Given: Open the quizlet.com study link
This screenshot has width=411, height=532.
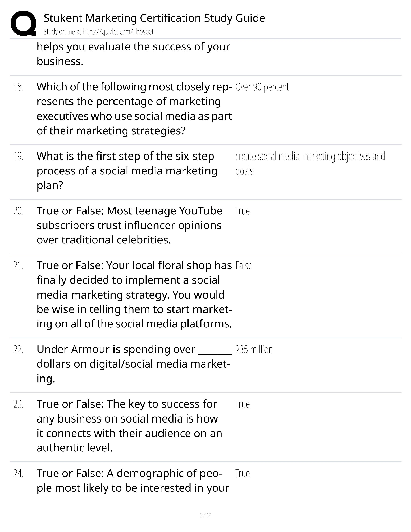Looking at the screenshot, I should (x=98, y=32).
